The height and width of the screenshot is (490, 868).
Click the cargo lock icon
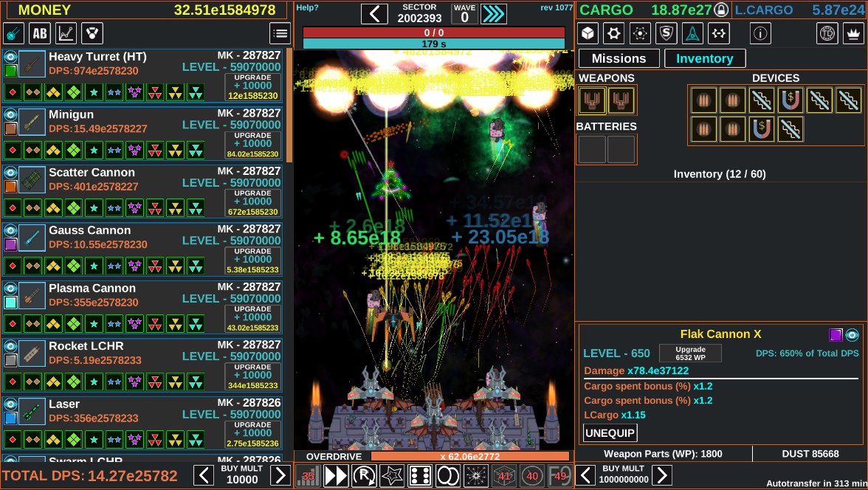720,10
